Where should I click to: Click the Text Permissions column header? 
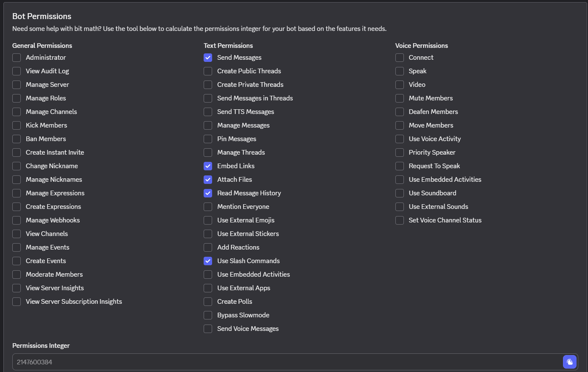click(x=228, y=46)
